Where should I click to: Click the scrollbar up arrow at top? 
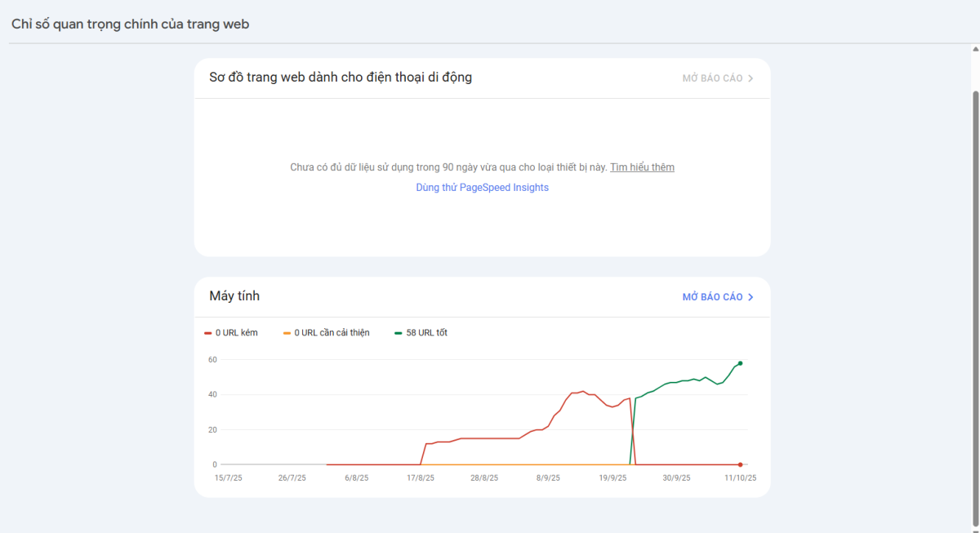974,47
